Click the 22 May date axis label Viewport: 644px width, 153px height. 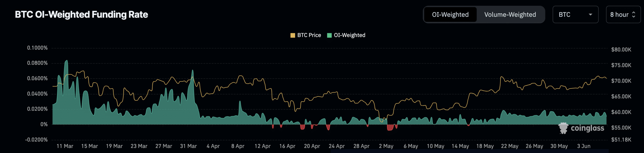pyautogui.click(x=510, y=146)
